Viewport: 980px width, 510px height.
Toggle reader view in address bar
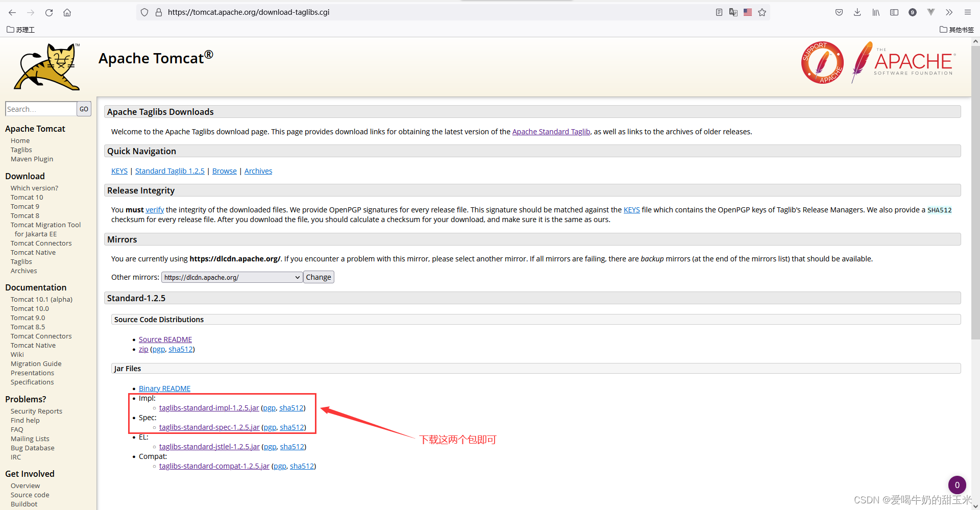pyautogui.click(x=719, y=12)
